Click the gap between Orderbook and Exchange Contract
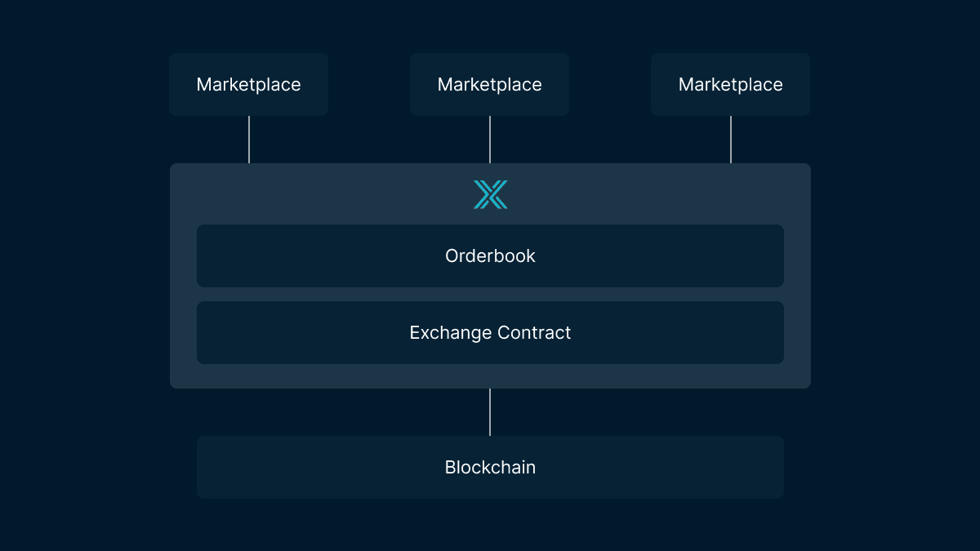980x551 pixels. click(x=490, y=295)
